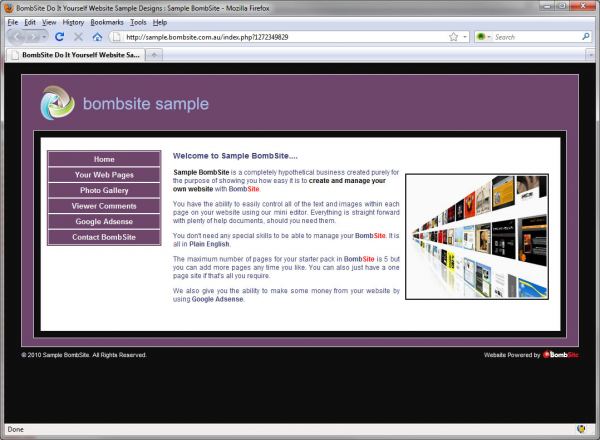Open the History menu

(73, 22)
